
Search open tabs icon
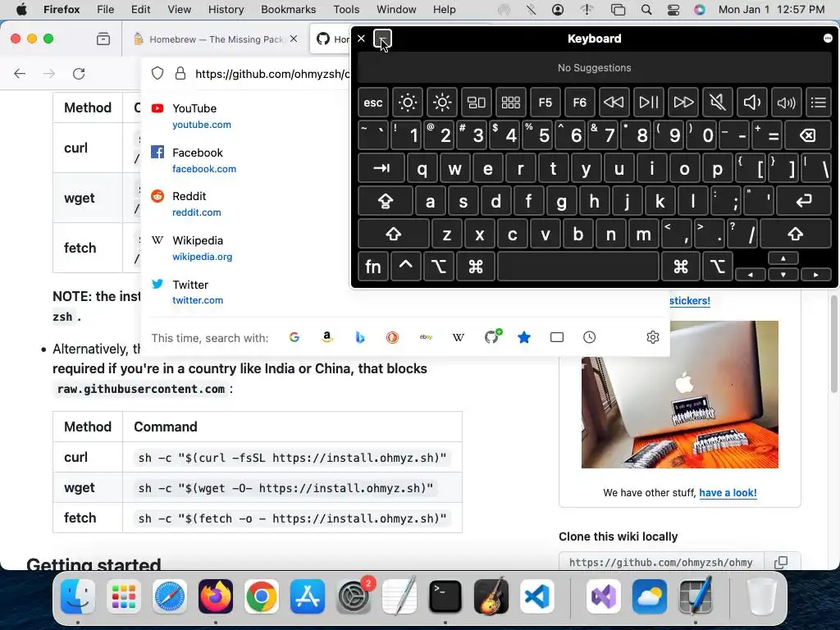(557, 337)
